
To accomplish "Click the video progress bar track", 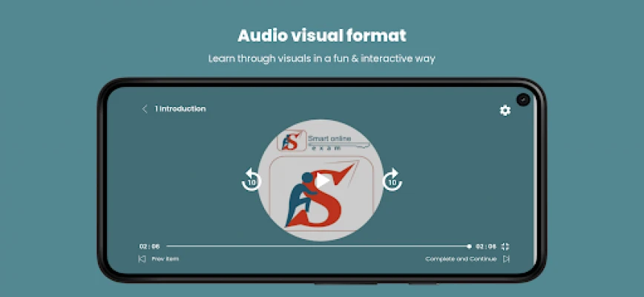I will 318,247.
